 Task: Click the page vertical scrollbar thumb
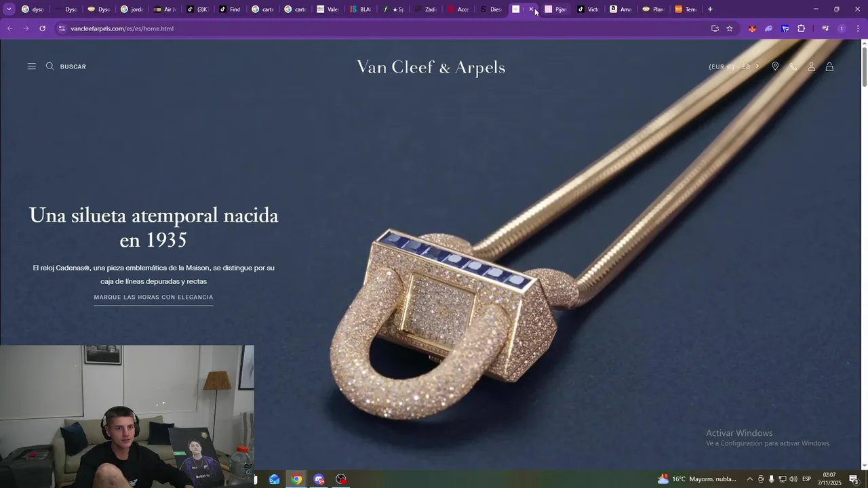(864, 66)
